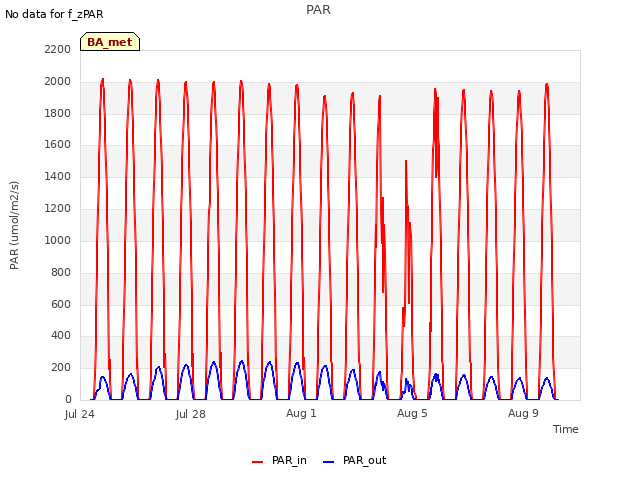Click the 'No data for f_zPAR' message
Viewport: 640px width, 480px height.
[x=54, y=14]
